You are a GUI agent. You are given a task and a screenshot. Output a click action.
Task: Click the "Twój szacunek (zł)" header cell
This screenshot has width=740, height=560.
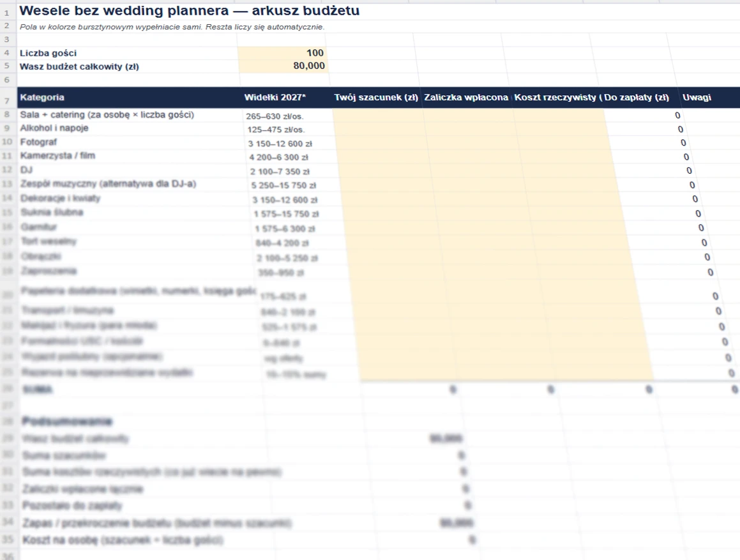[x=376, y=97]
